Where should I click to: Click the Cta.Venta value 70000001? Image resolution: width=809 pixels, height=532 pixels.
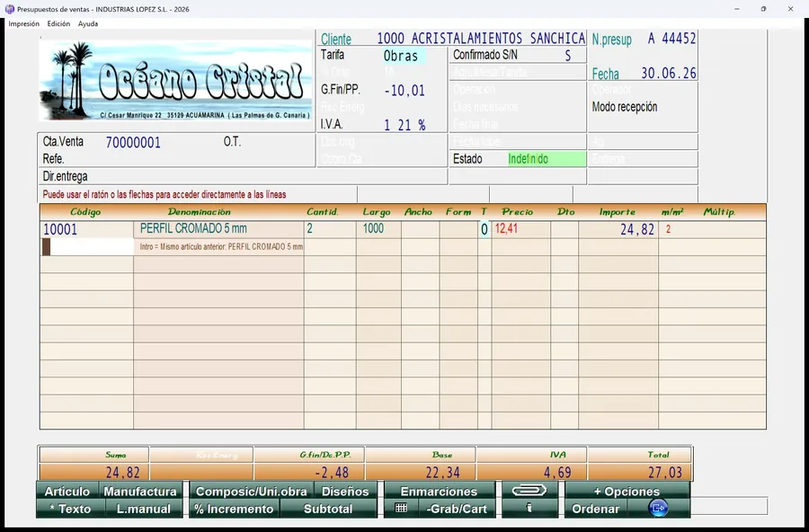[133, 142]
